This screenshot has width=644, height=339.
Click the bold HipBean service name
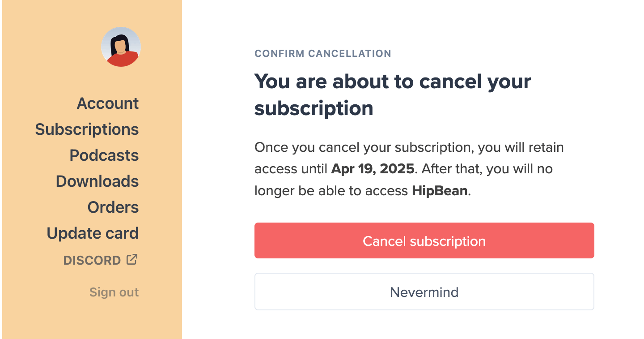(439, 190)
